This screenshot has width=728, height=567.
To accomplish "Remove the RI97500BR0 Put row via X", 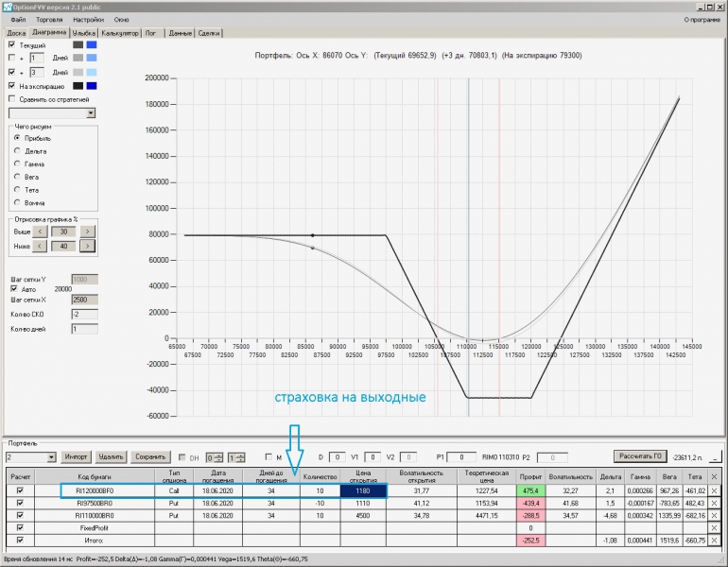I will tap(714, 503).
